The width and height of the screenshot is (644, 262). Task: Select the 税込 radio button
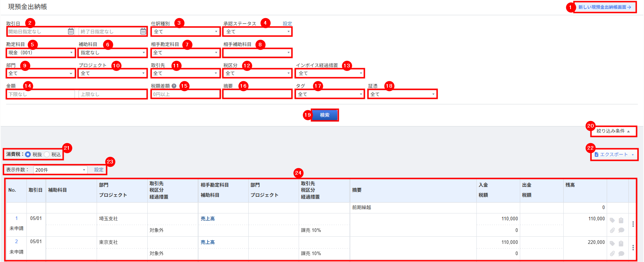tap(47, 154)
